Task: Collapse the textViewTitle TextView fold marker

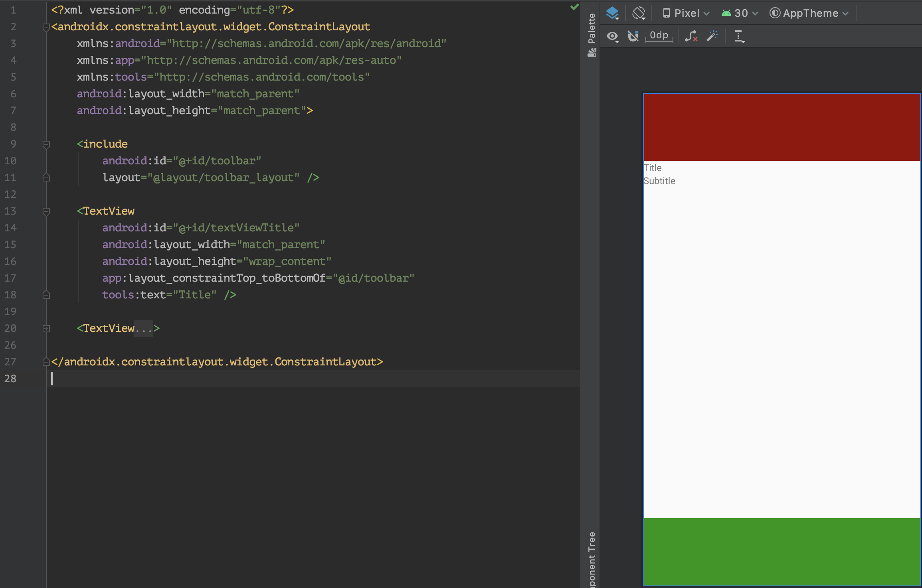Action: click(46, 211)
